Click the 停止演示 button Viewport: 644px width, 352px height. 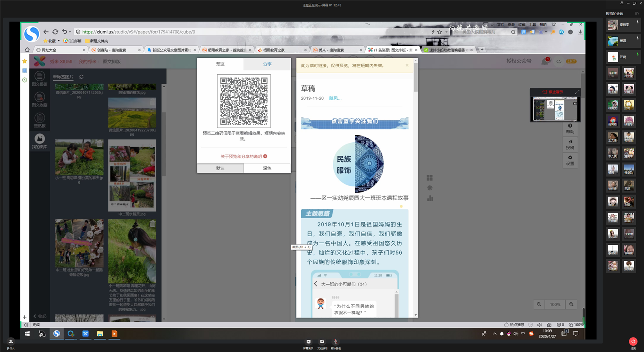553,92
